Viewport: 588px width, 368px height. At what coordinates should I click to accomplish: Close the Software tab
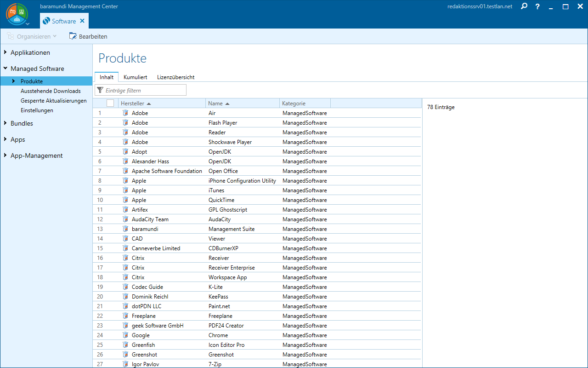pos(82,21)
